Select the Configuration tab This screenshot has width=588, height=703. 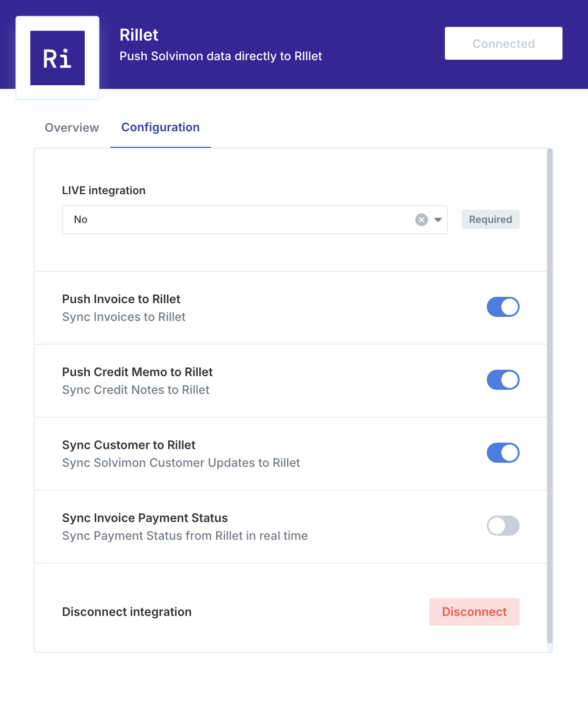coord(160,127)
